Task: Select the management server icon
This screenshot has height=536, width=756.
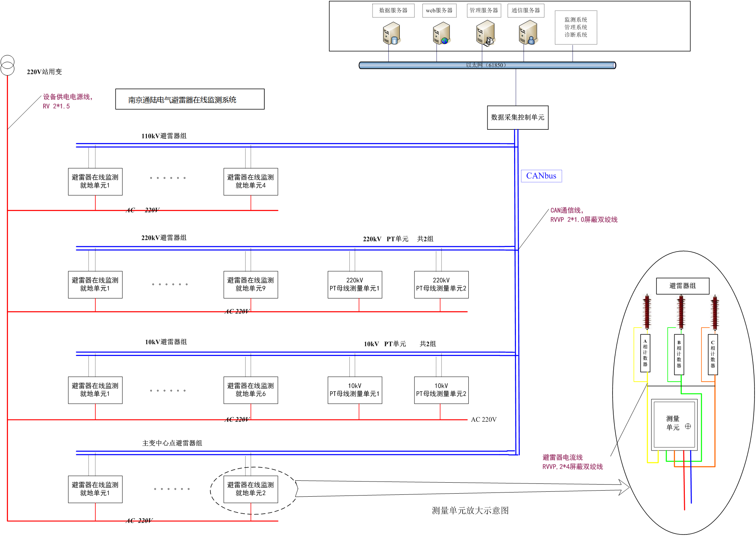Action: [x=485, y=33]
